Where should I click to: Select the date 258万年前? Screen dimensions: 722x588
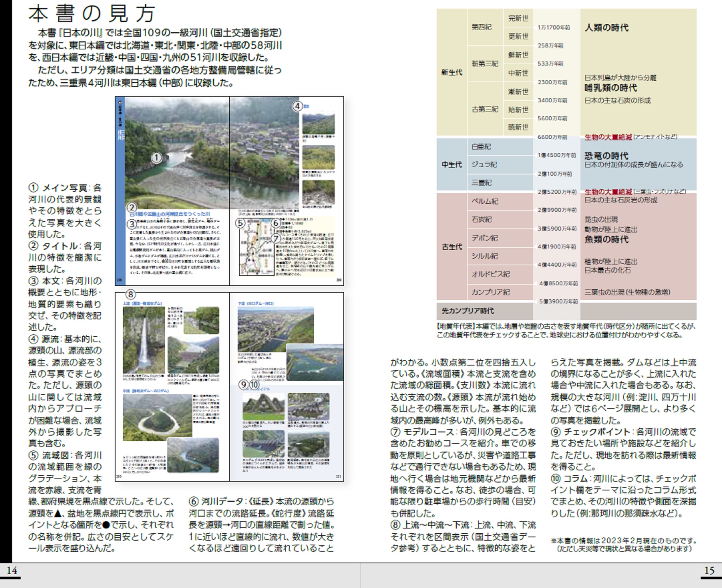coord(550,45)
